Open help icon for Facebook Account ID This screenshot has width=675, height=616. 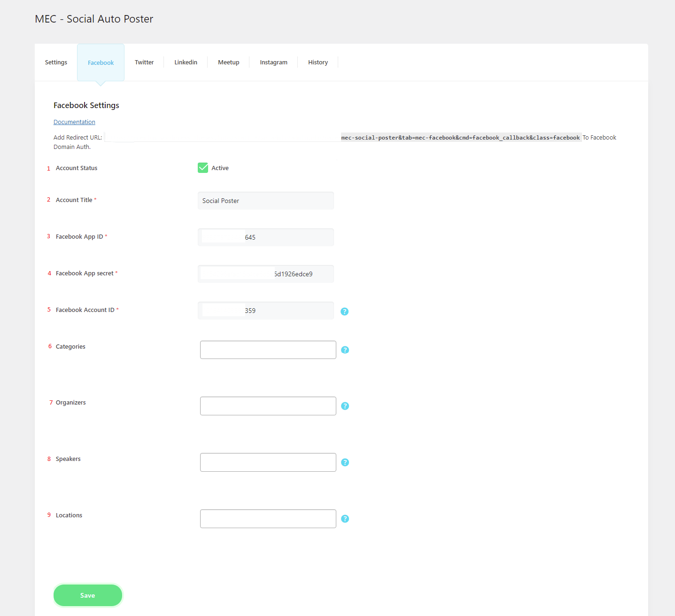click(344, 312)
